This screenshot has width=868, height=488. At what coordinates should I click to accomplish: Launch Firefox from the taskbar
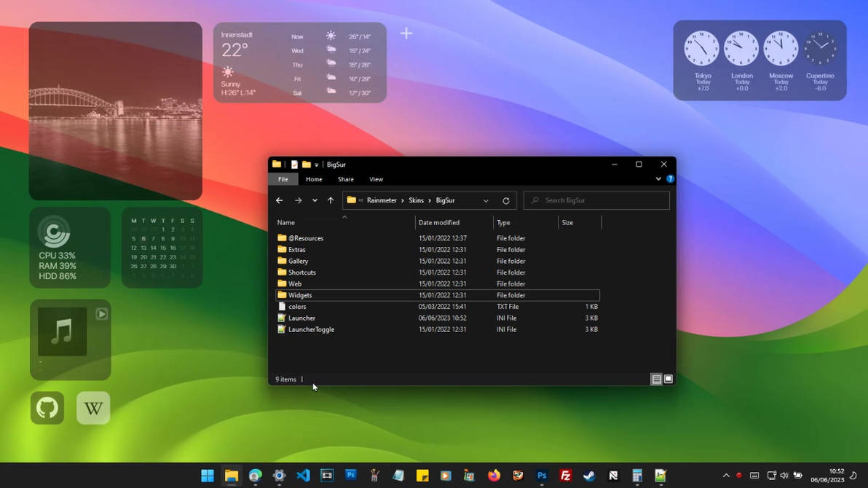494,475
